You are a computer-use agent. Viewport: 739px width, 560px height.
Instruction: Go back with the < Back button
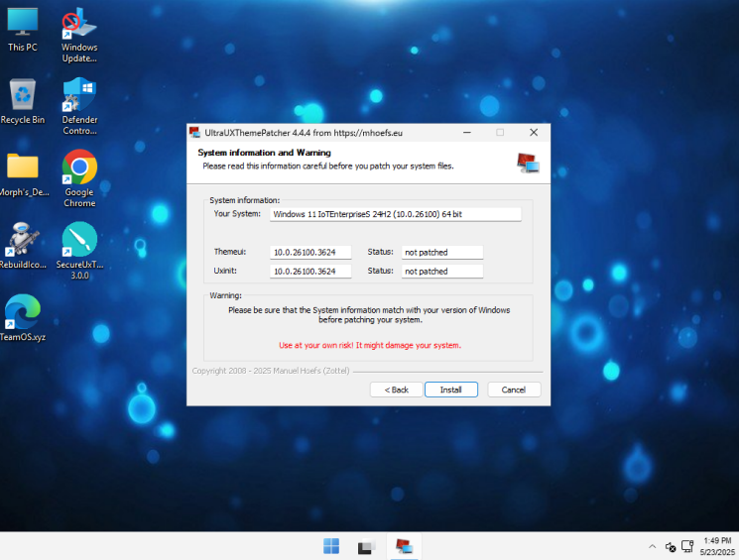pyautogui.click(x=397, y=390)
